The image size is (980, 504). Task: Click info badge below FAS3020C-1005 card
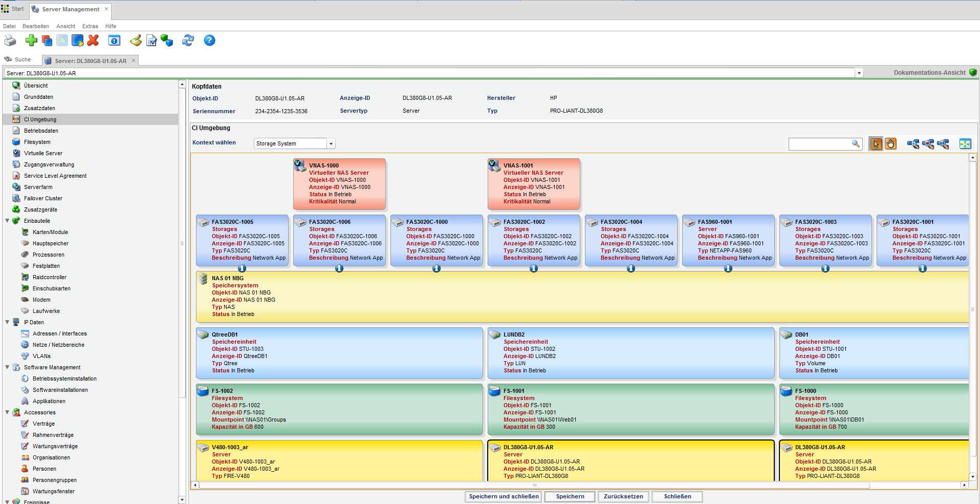242,268
